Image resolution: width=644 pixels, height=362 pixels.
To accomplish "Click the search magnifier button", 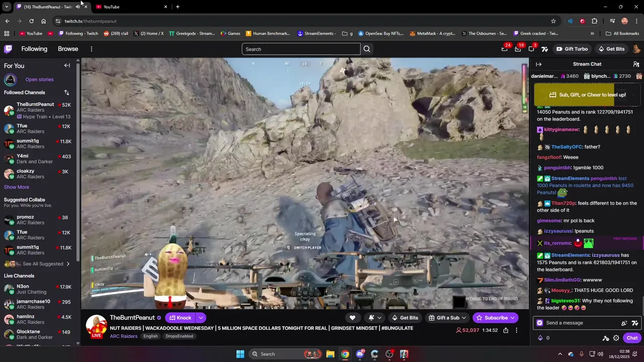I will pyautogui.click(x=367, y=49).
